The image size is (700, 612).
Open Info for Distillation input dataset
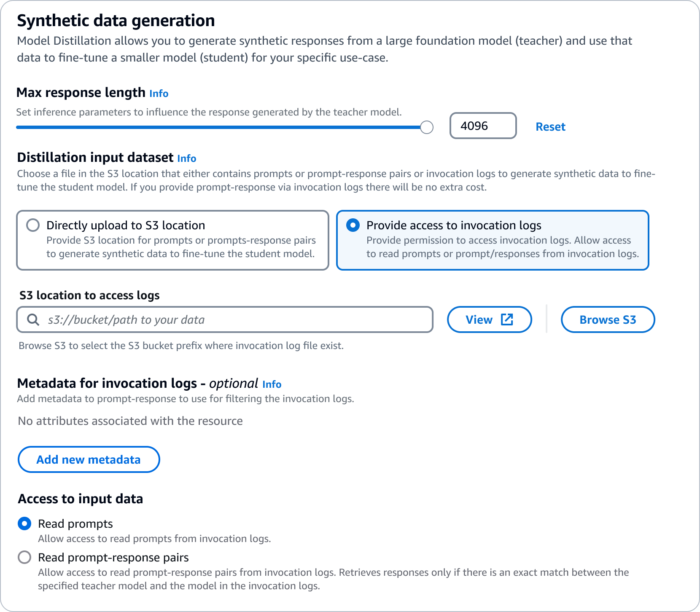click(187, 158)
